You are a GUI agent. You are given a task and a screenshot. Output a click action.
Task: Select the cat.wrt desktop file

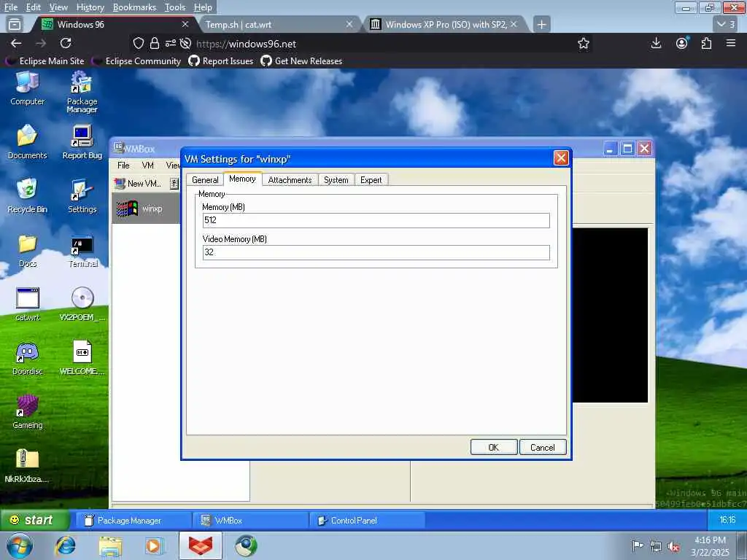28,304
